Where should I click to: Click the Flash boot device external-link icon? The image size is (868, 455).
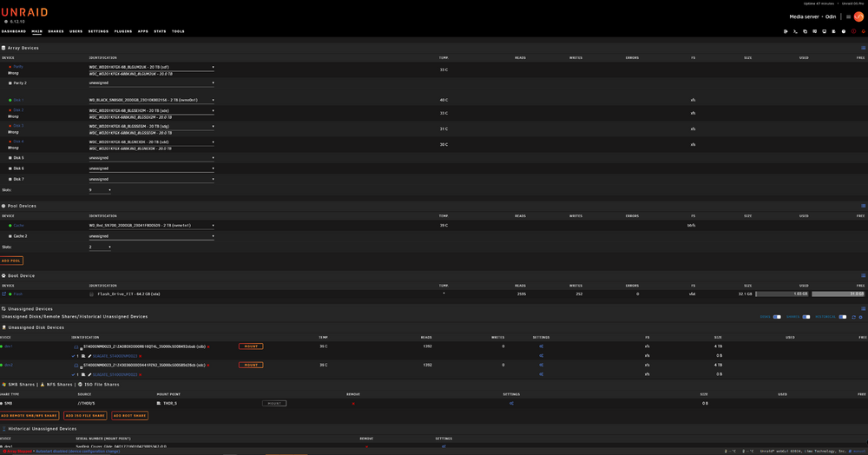point(3,293)
